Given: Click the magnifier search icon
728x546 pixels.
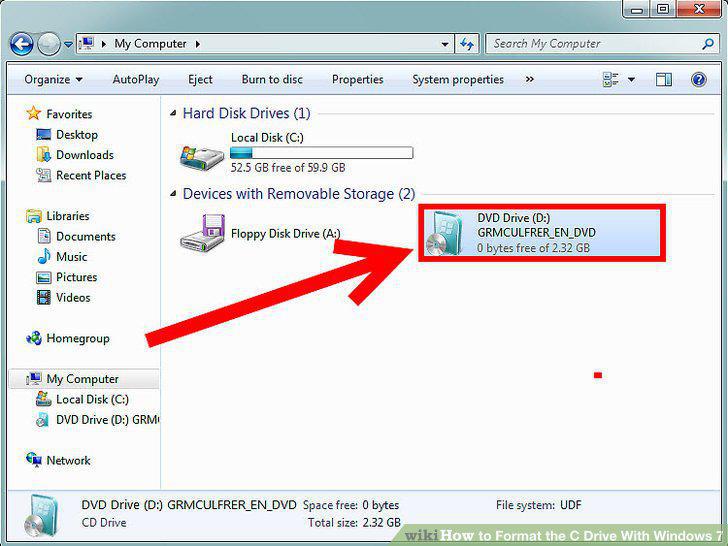Looking at the screenshot, I should coord(708,44).
